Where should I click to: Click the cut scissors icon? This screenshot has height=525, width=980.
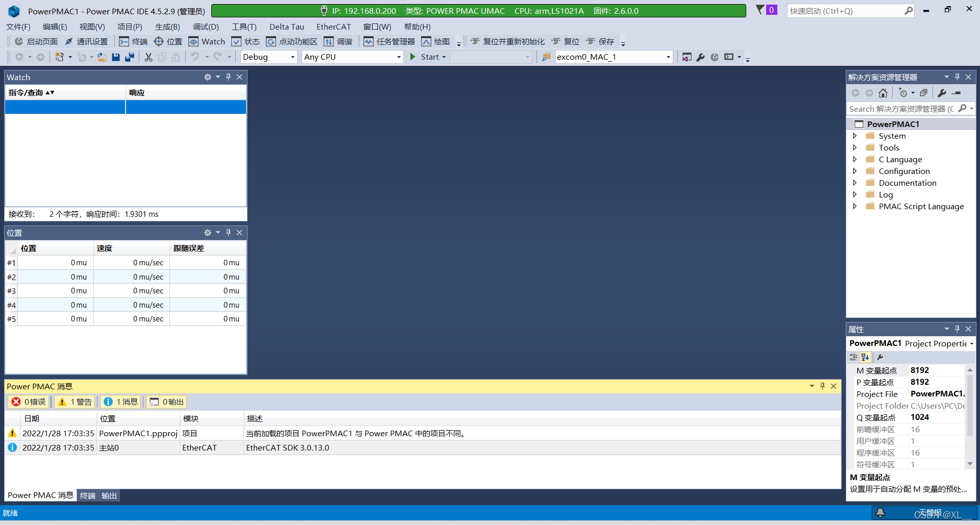click(x=149, y=57)
